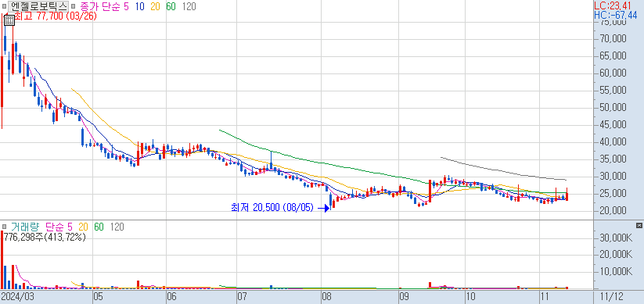644x304 pixels.
Task: Select the magenta 5 volume moving average
Action: click(70, 227)
